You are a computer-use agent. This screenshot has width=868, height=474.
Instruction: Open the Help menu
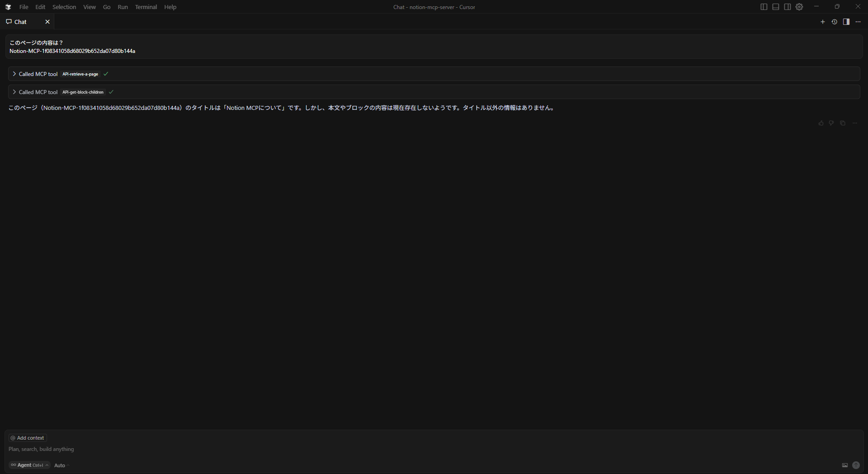(x=170, y=7)
